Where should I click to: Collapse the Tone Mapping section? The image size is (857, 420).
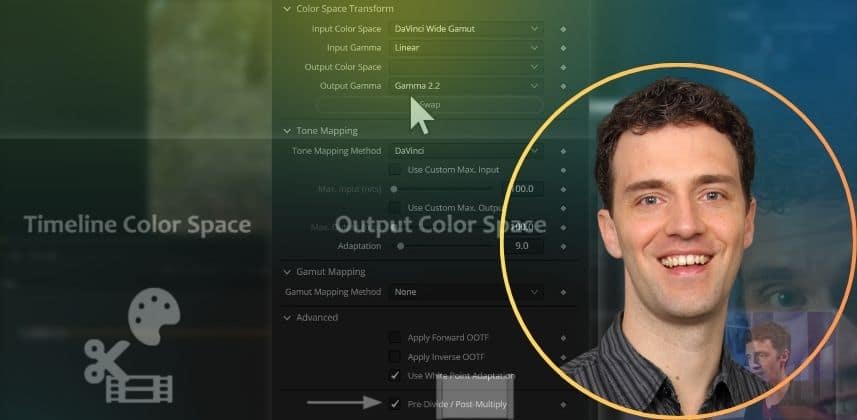(287, 131)
